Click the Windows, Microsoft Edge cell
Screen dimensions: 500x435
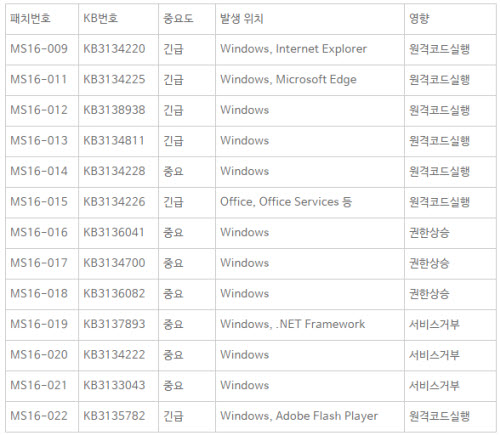pos(310,80)
